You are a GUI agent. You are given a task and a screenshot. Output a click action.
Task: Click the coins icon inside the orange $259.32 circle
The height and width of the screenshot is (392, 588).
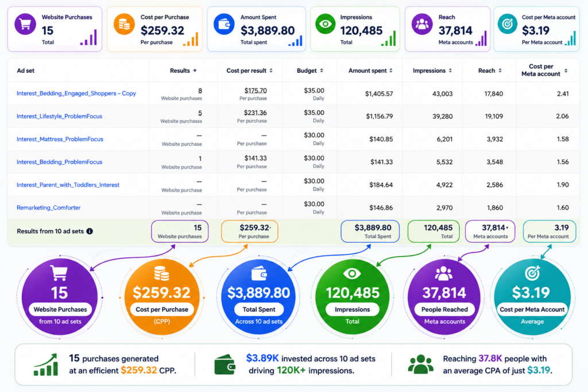tap(161, 274)
